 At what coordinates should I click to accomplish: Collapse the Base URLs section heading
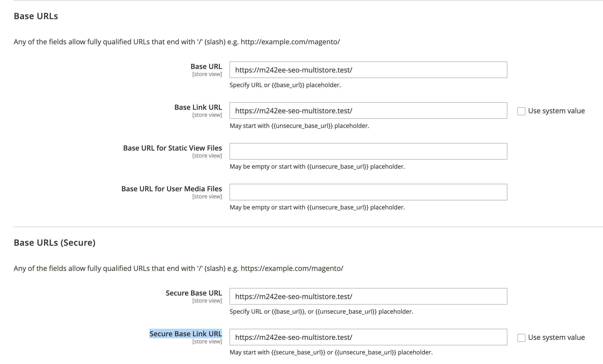tap(35, 16)
